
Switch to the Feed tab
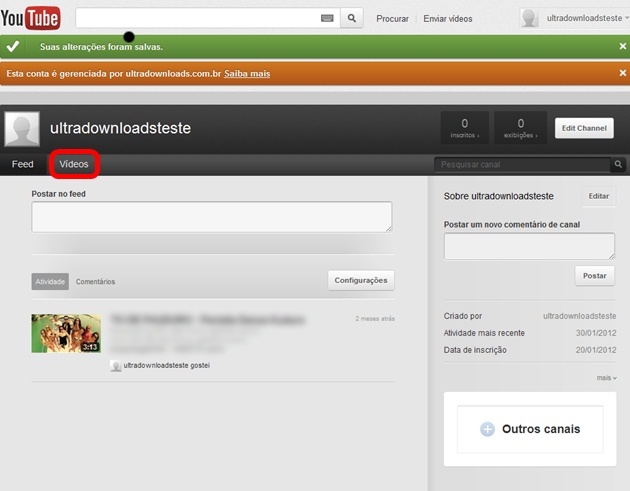[x=22, y=164]
